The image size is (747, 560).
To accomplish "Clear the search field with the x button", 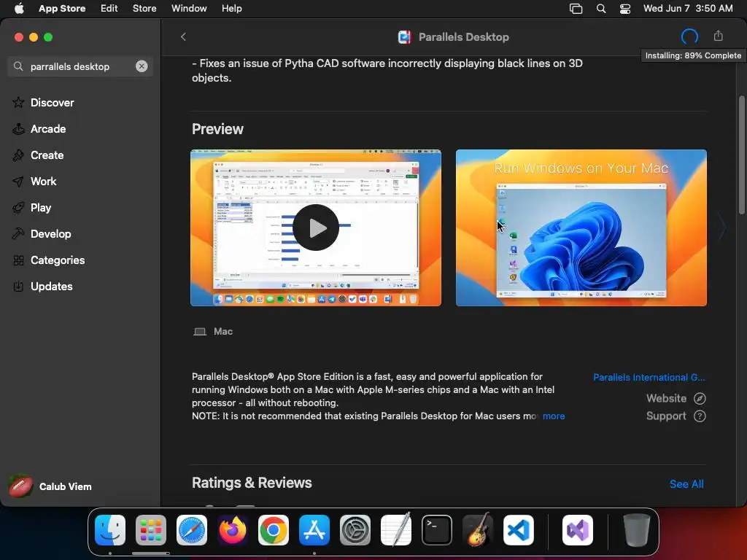I will coord(142,66).
